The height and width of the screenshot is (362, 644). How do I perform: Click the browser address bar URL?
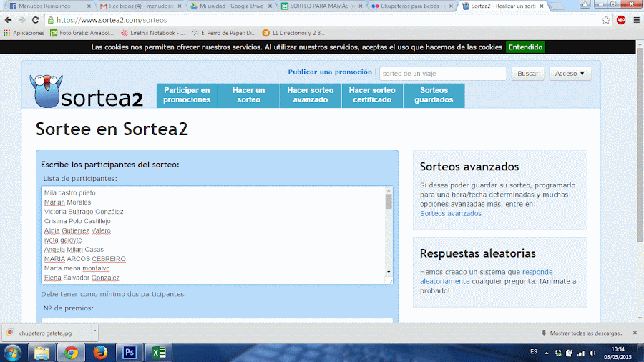point(112,20)
